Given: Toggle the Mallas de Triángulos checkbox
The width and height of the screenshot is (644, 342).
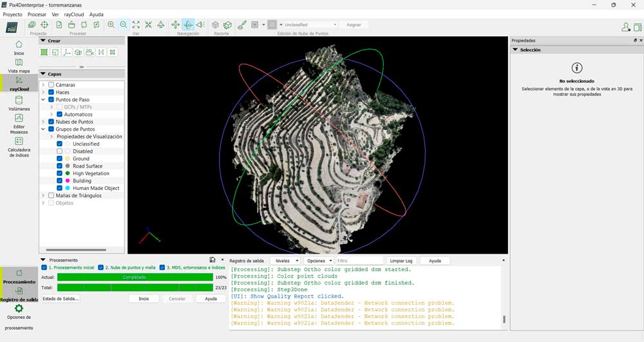Looking at the screenshot, I should [52, 195].
